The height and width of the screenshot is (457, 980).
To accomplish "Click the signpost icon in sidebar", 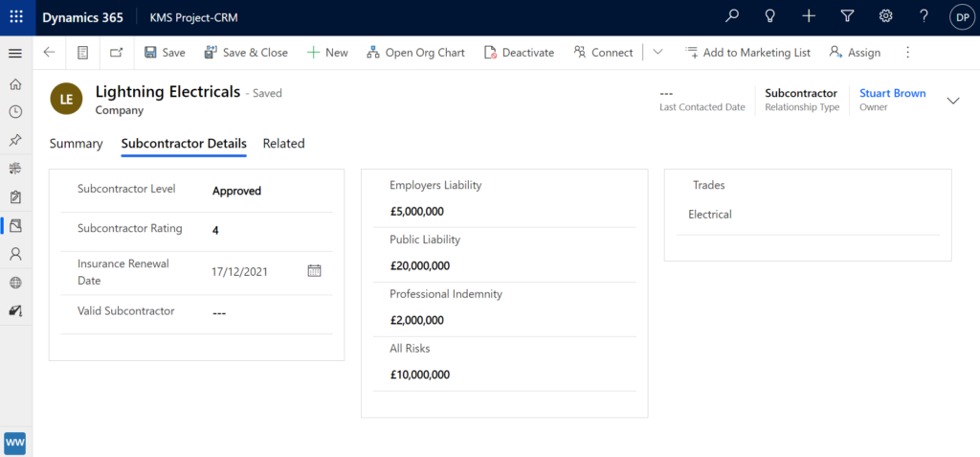I will [15, 169].
